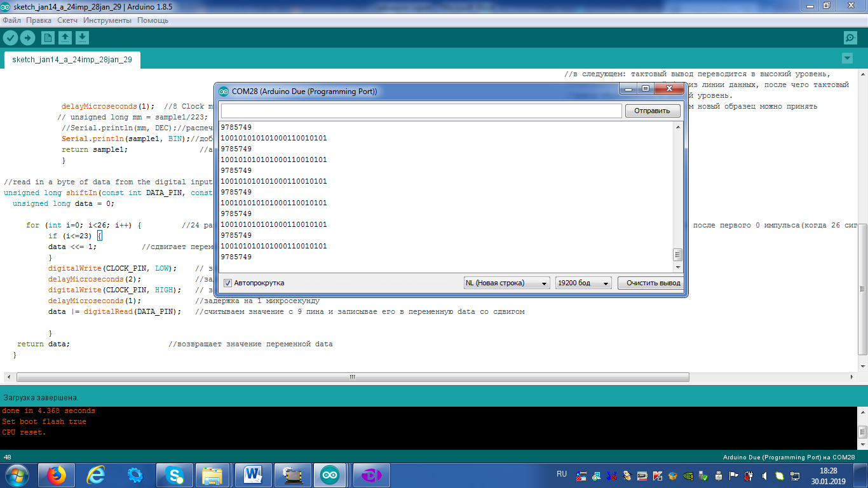Click the 'return sample1;' code line
The height and width of the screenshot is (488, 868).
(95, 149)
